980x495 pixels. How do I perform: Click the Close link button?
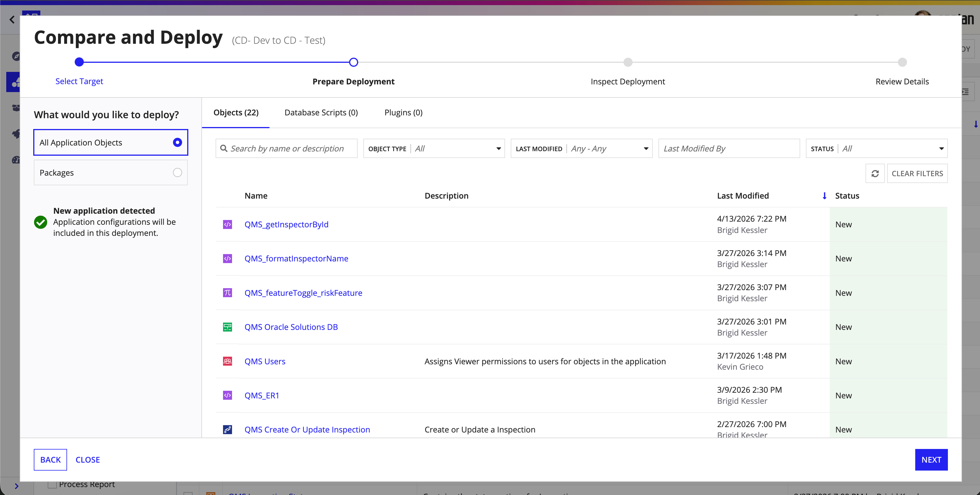pos(88,459)
